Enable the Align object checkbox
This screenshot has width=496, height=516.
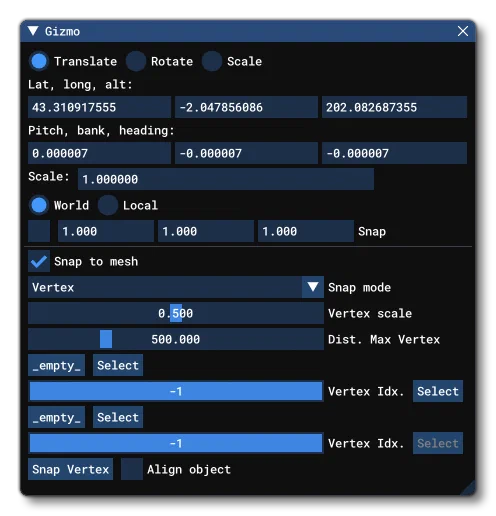pyautogui.click(x=132, y=469)
